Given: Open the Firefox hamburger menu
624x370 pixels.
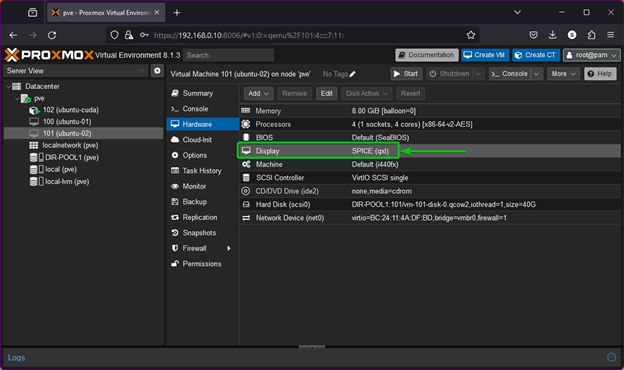Looking at the screenshot, I should [x=610, y=35].
